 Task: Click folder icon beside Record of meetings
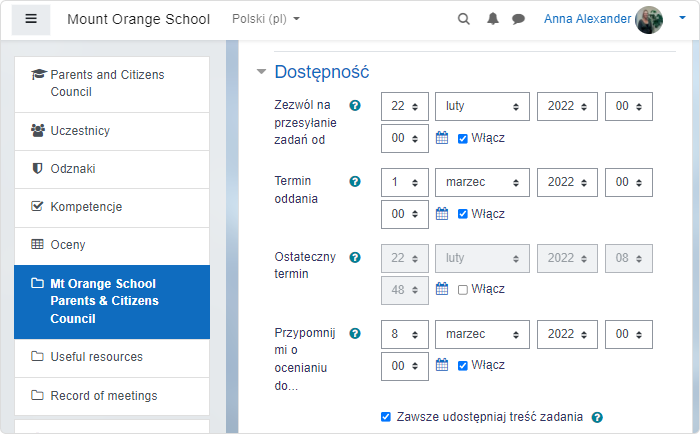click(x=38, y=395)
